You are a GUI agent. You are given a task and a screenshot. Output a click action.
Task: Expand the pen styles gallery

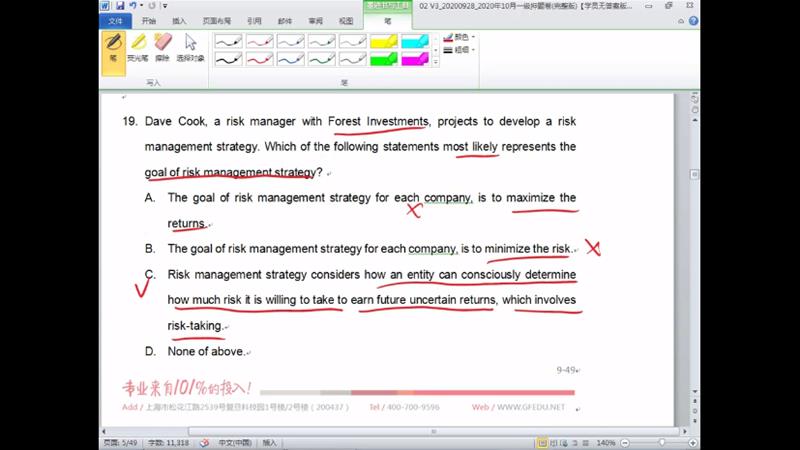(x=435, y=63)
